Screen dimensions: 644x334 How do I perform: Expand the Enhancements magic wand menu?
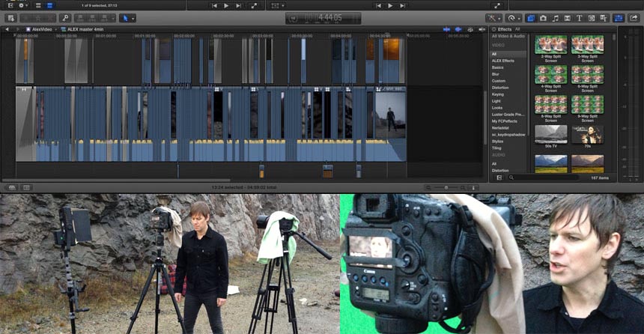click(x=493, y=17)
